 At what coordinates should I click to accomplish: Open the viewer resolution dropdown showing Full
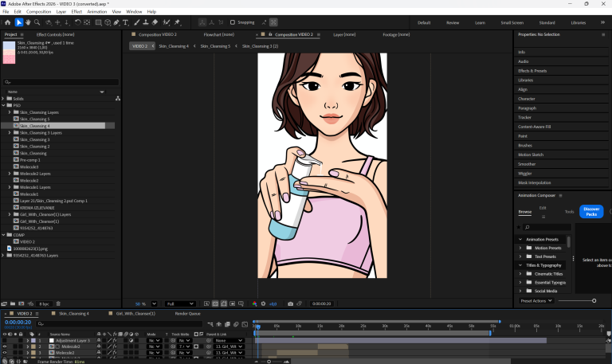click(x=181, y=303)
